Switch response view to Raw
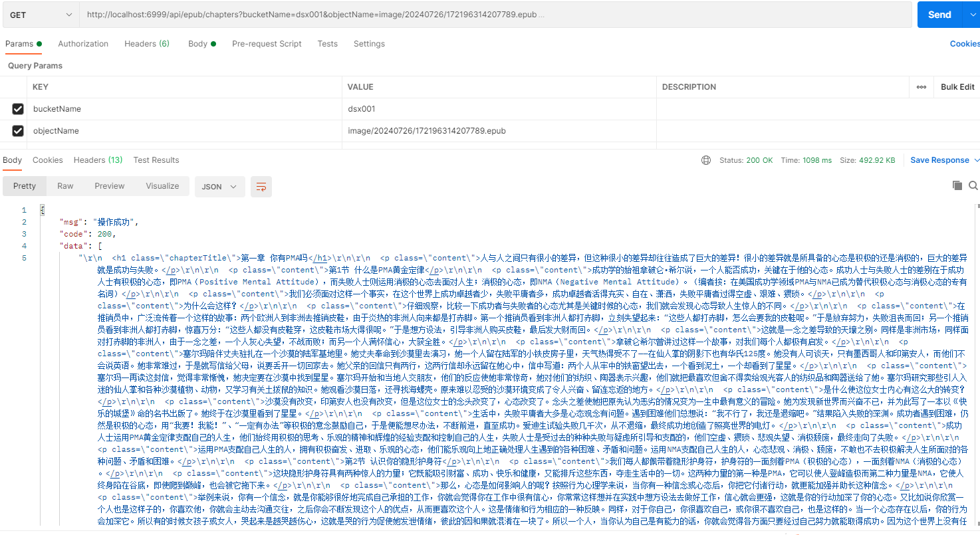The width and height of the screenshot is (980, 535). coord(64,186)
